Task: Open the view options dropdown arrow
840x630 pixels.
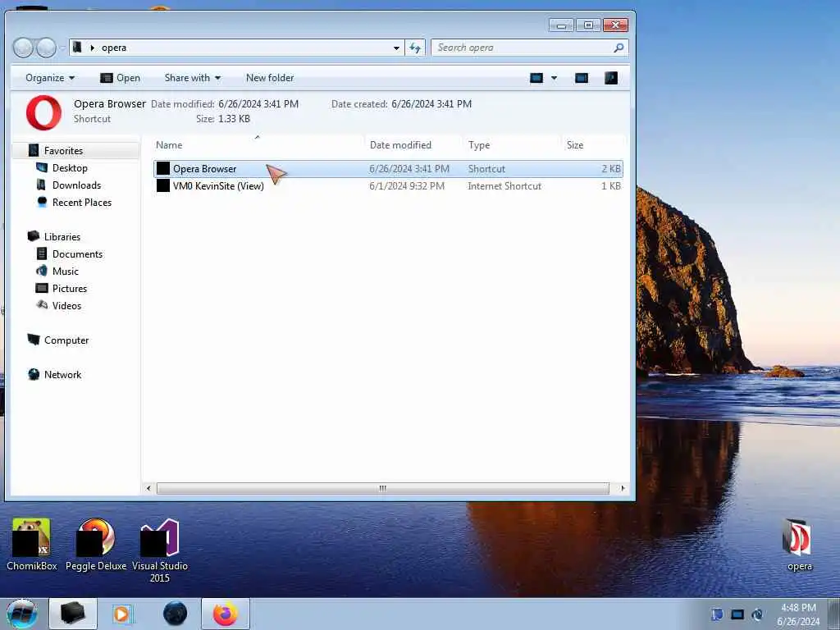Action: click(x=554, y=78)
